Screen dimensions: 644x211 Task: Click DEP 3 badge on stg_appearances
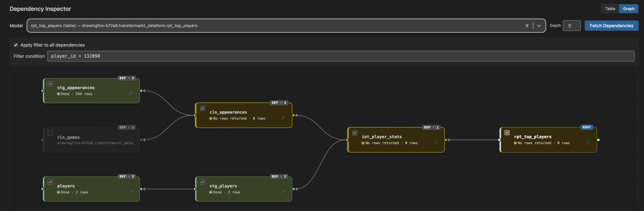pos(127,78)
